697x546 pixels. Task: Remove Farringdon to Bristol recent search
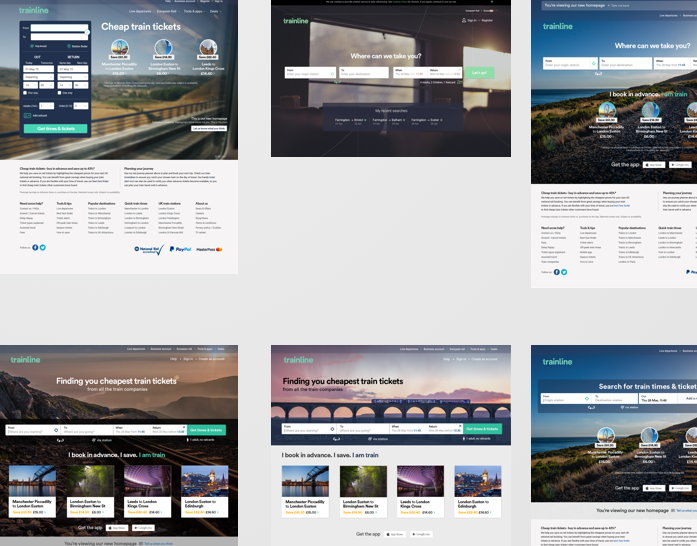point(365,120)
